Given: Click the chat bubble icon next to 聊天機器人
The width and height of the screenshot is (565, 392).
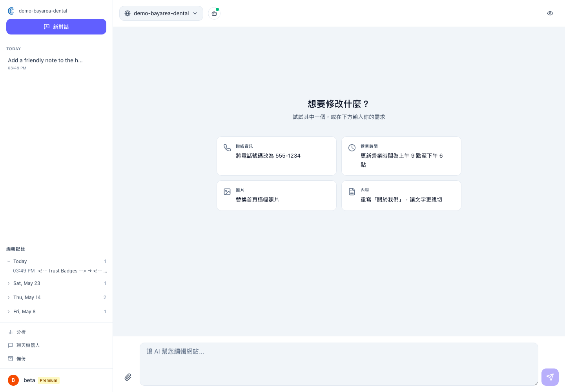Looking at the screenshot, I should tap(11, 345).
